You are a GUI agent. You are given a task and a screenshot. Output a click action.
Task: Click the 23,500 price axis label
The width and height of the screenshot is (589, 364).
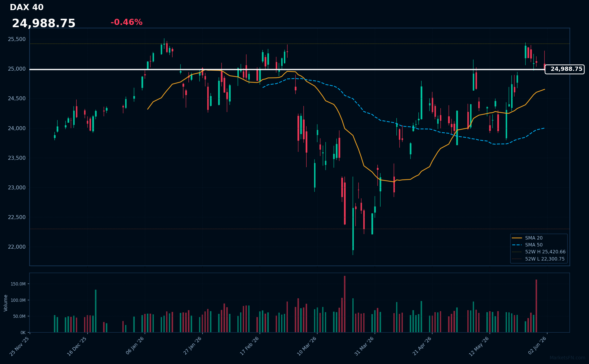[x=17, y=158]
